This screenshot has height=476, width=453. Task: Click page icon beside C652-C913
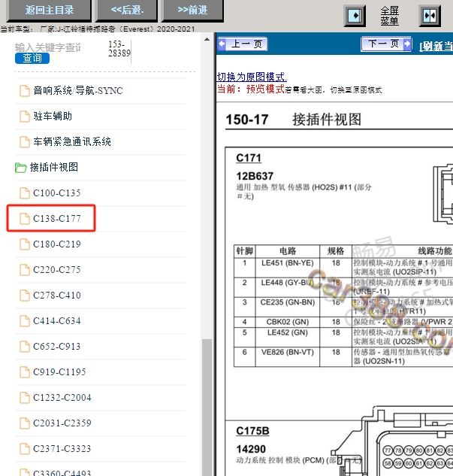point(25,347)
